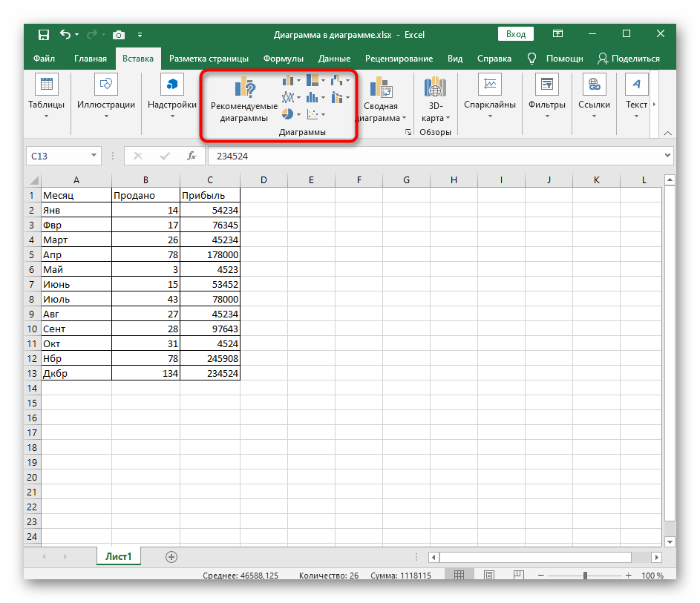
Task: Click the Save icon in the title bar
Action: (43, 34)
